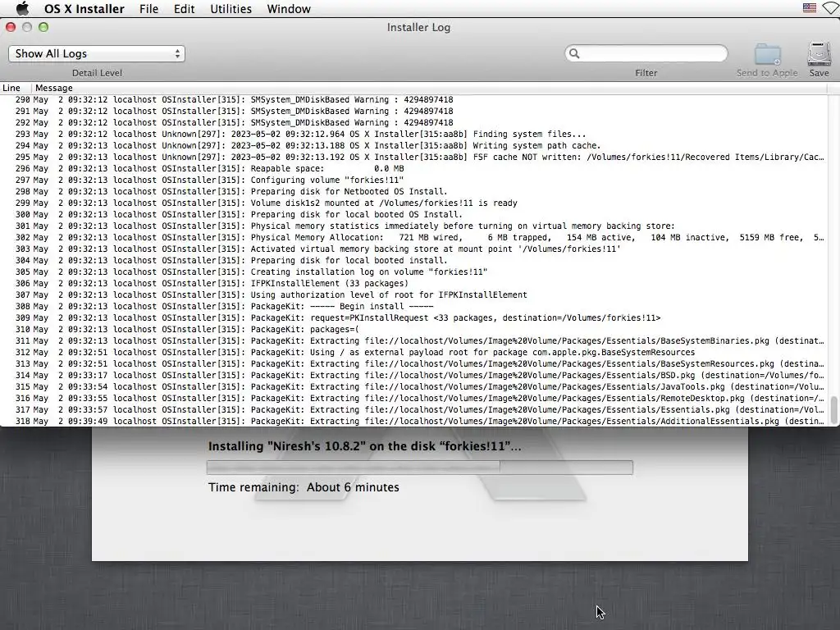
Task: Click the Time remaining About 6 minutes text
Action: [304, 487]
